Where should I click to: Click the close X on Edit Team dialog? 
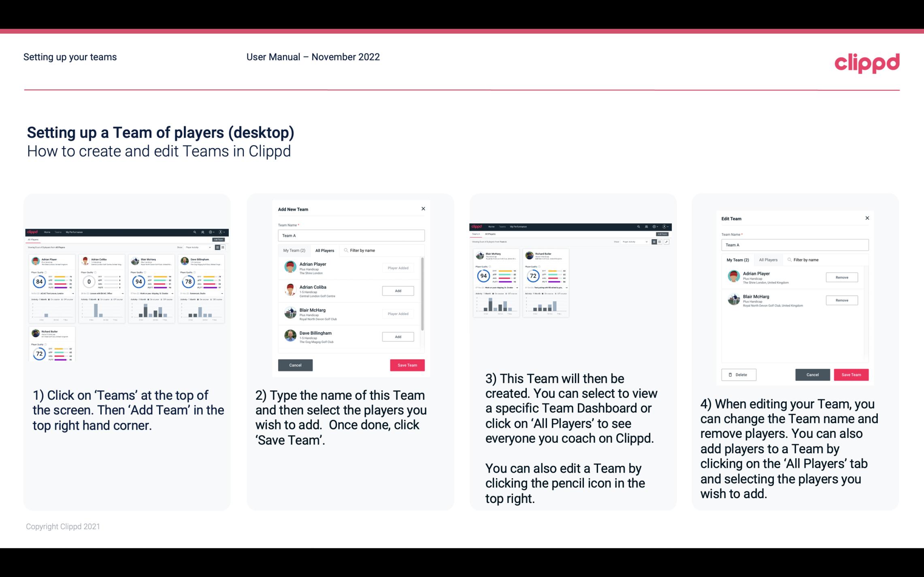(867, 218)
